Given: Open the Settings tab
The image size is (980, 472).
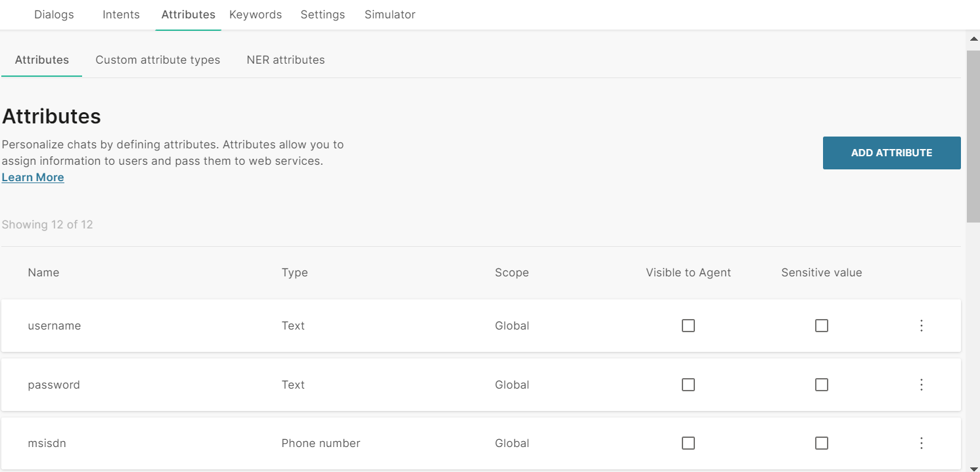Looking at the screenshot, I should coord(323,14).
